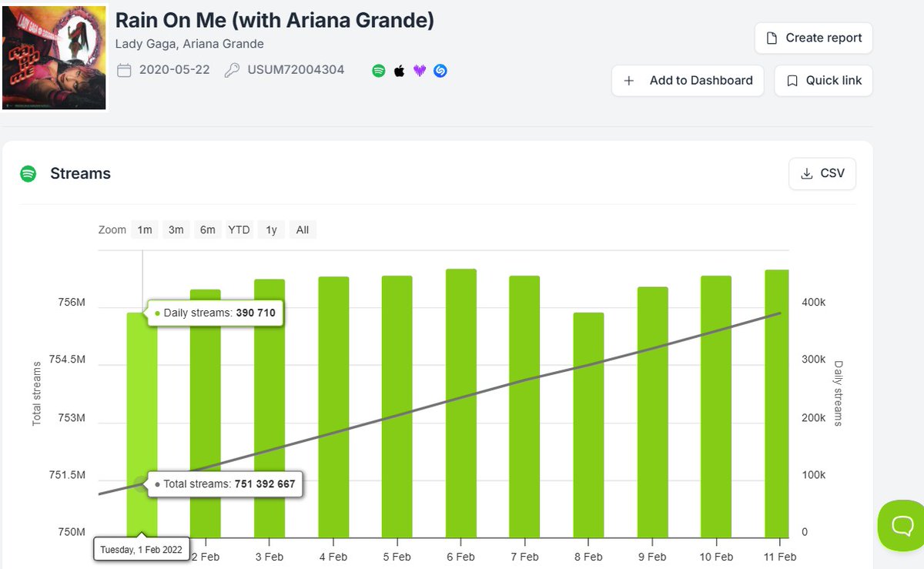The width and height of the screenshot is (924, 569).
Task: Click the Lady Gaga, Ariana Grande artist text
Action: [x=189, y=44]
